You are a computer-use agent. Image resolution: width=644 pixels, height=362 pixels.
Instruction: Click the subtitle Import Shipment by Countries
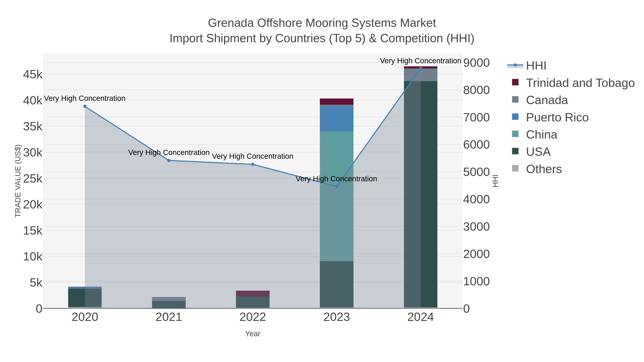322,38
